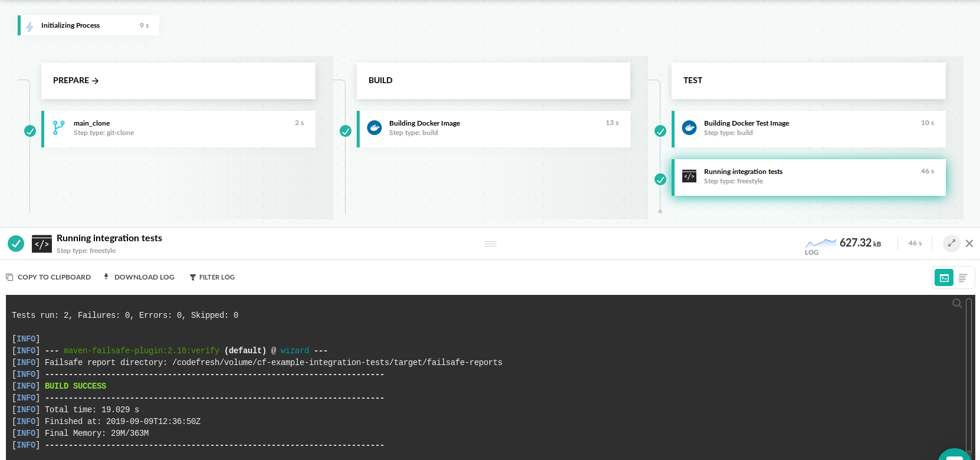This screenshot has width=980, height=460.
Task: Click the git branch icon of main_clone
Action: [59, 127]
